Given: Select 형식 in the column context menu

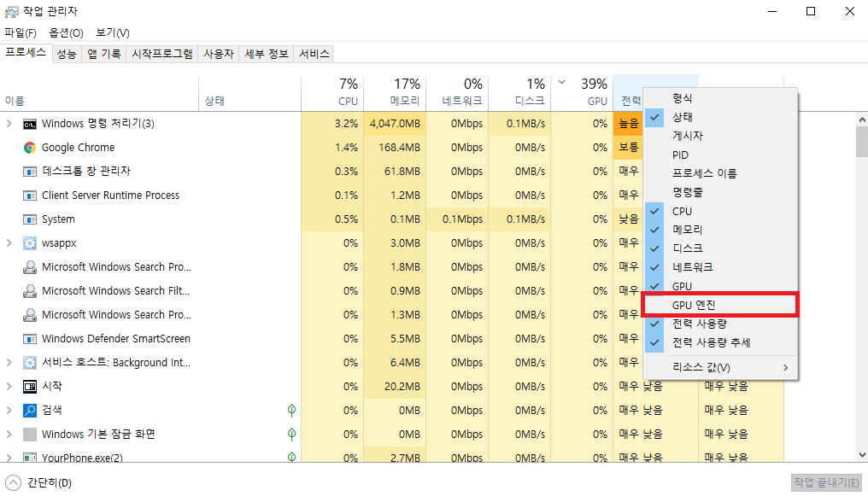Looking at the screenshot, I should pyautogui.click(x=720, y=98).
